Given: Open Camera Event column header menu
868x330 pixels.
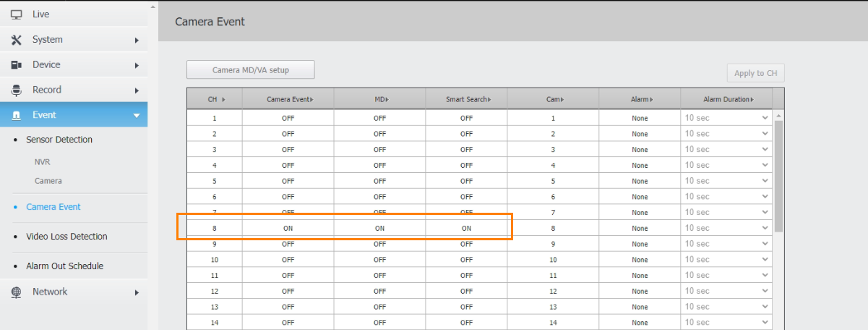Looking at the screenshot, I should (290, 99).
